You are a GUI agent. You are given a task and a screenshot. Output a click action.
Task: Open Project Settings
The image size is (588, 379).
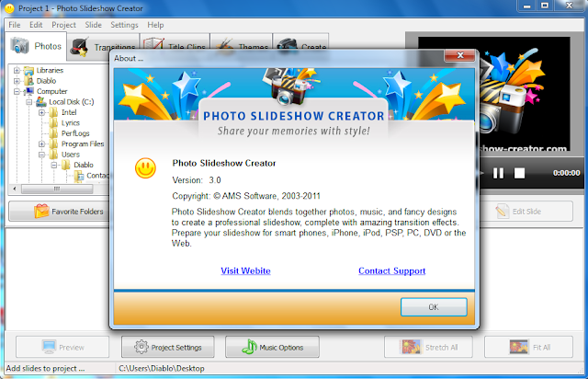click(167, 347)
